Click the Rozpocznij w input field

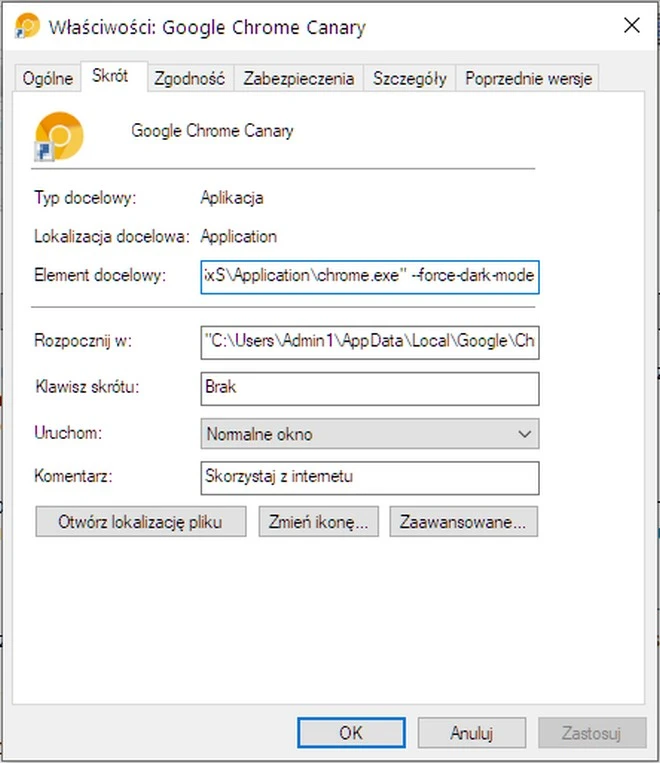click(370, 342)
